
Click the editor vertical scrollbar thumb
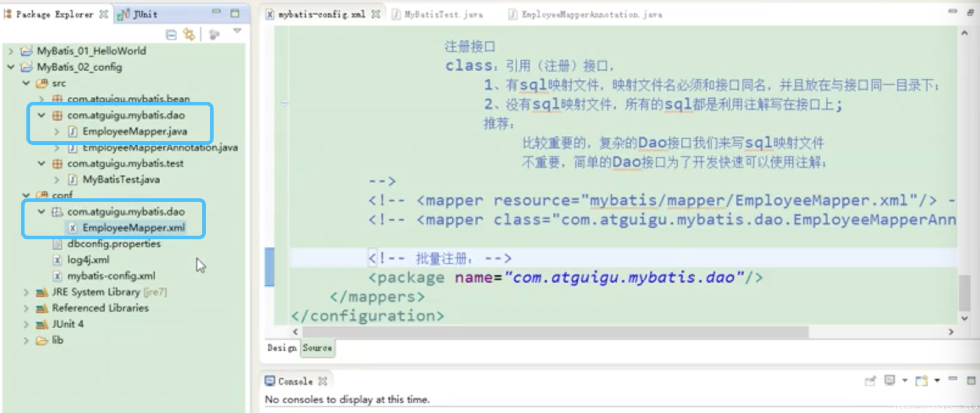[x=964, y=293]
